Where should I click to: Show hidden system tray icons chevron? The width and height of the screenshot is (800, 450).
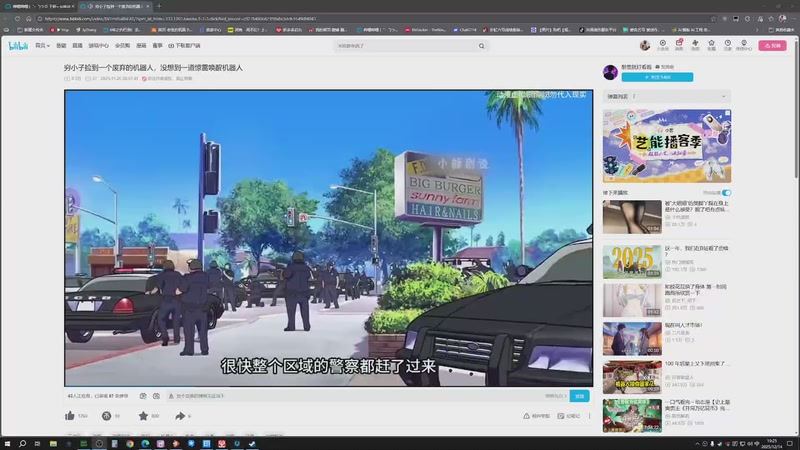coord(697,444)
